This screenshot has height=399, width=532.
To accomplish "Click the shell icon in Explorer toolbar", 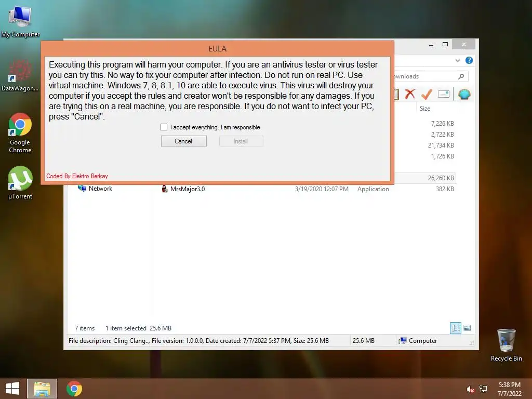I will click(464, 94).
